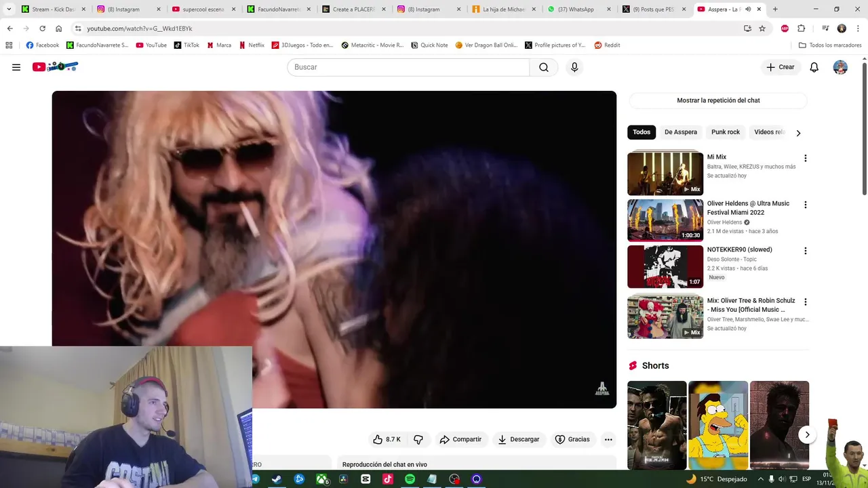Start voice search with microphone icon
This screenshot has width=868, height=488.
[574, 67]
